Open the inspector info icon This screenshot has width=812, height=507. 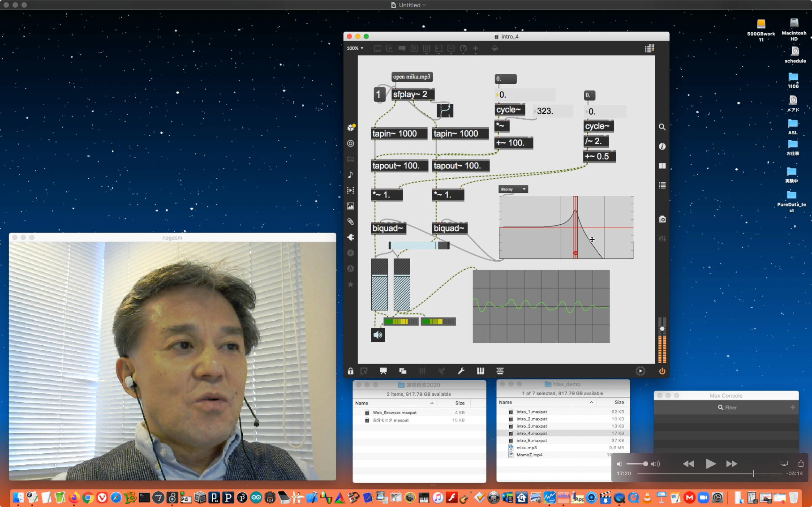pyautogui.click(x=662, y=146)
